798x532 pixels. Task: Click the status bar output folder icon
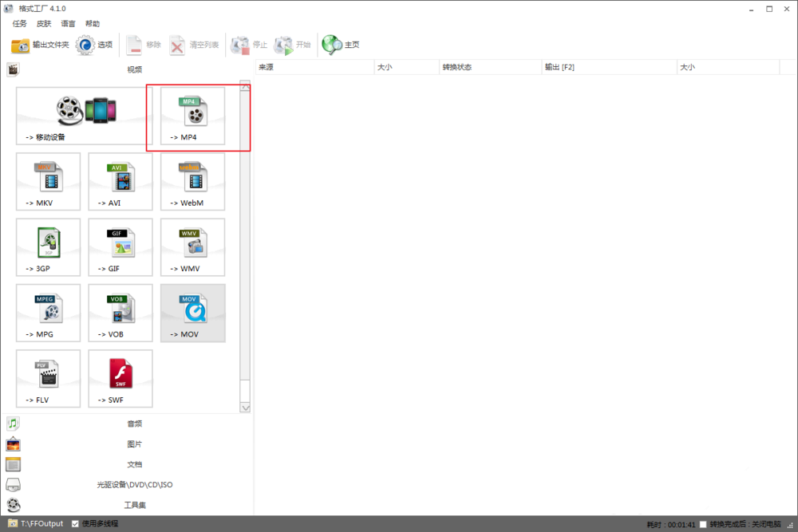click(13, 523)
